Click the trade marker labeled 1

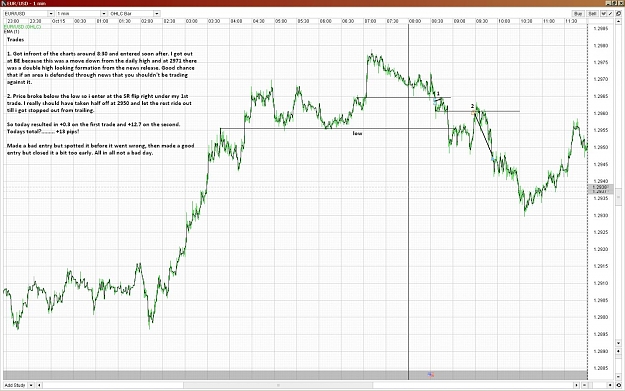[438, 94]
